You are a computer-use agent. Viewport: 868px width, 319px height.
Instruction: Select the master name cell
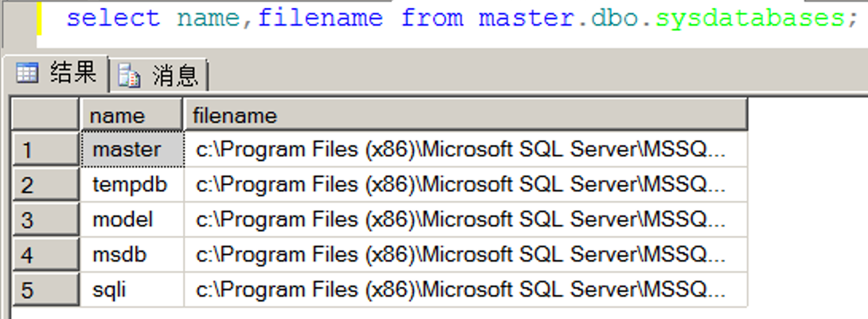(x=131, y=150)
